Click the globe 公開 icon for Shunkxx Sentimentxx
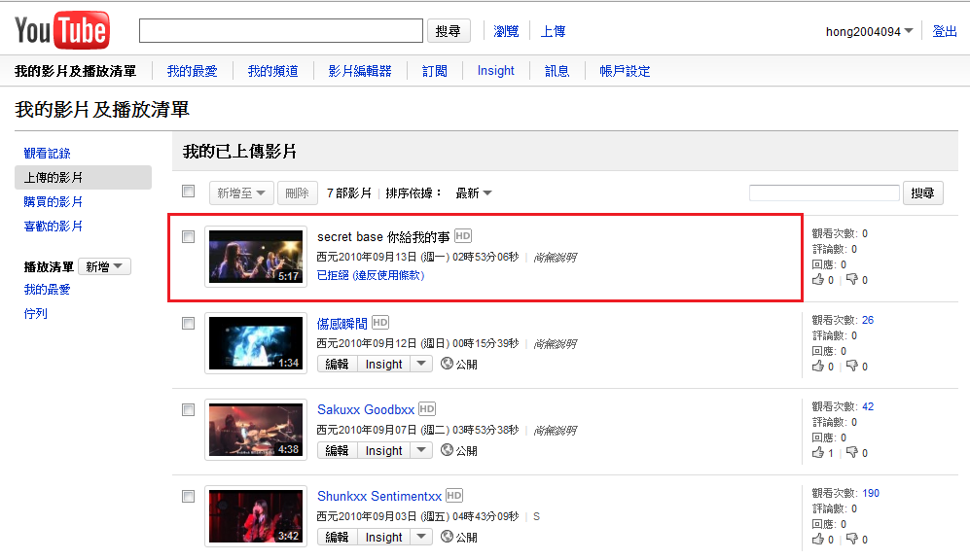Viewport: 970px width, 560px height. [448, 537]
